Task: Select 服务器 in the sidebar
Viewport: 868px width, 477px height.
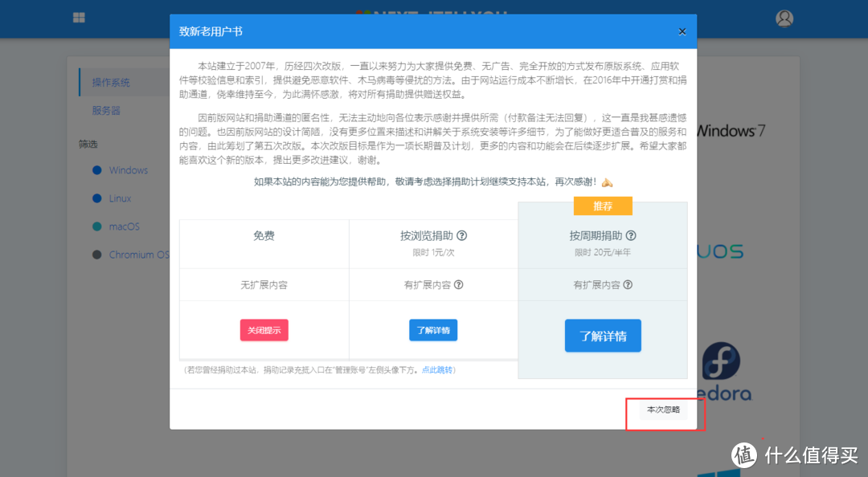Action: (106, 111)
